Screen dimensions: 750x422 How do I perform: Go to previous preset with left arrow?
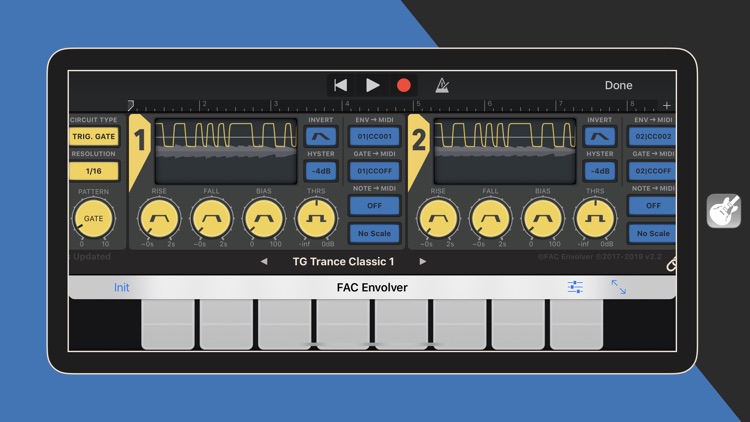click(x=264, y=262)
